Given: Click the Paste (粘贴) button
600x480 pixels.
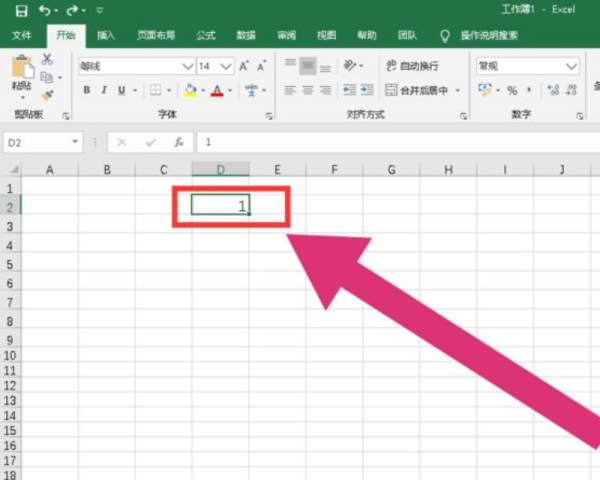Looking at the screenshot, I should pyautogui.click(x=22, y=76).
